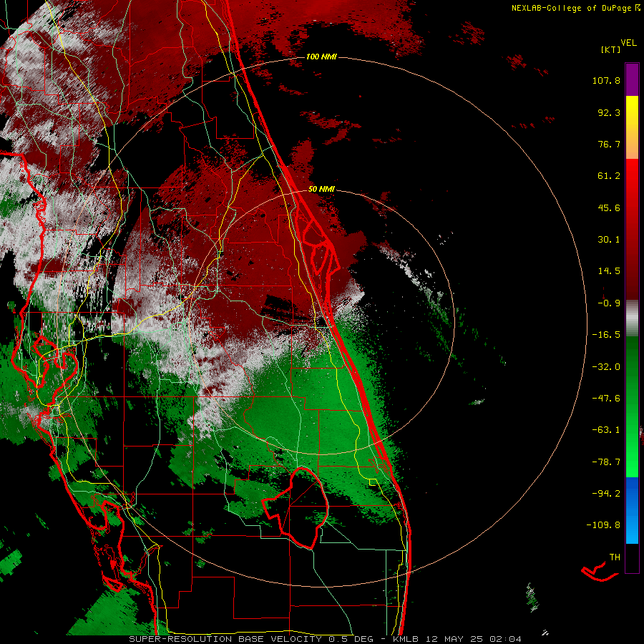The image size is (644, 644).
Task: Click the -47.6 scale value
Action: pos(606,399)
